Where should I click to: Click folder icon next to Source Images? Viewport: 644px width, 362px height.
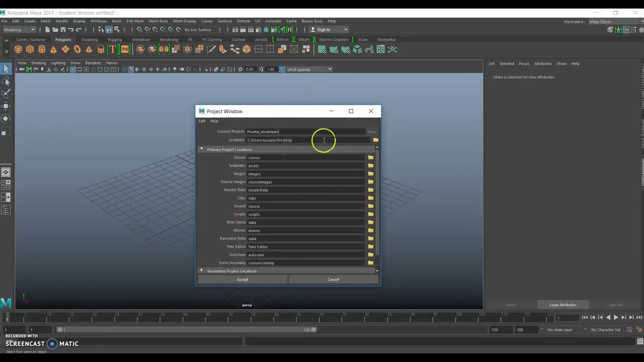point(371,182)
